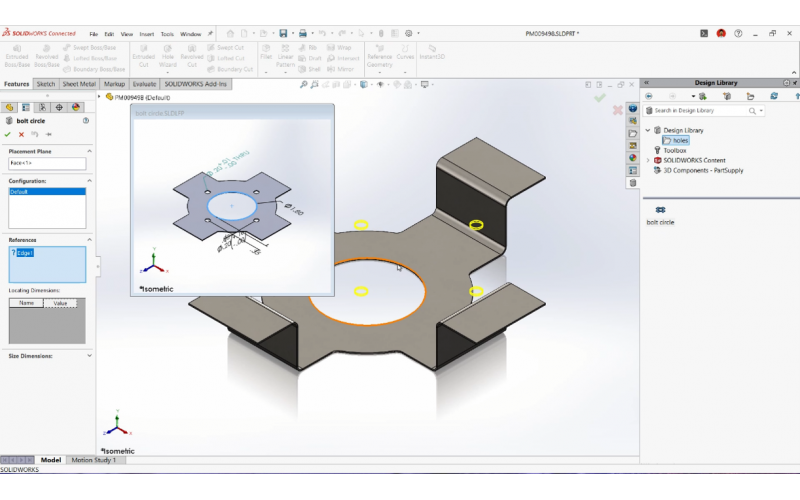
Task: Collapse the References section
Action: coord(89,240)
